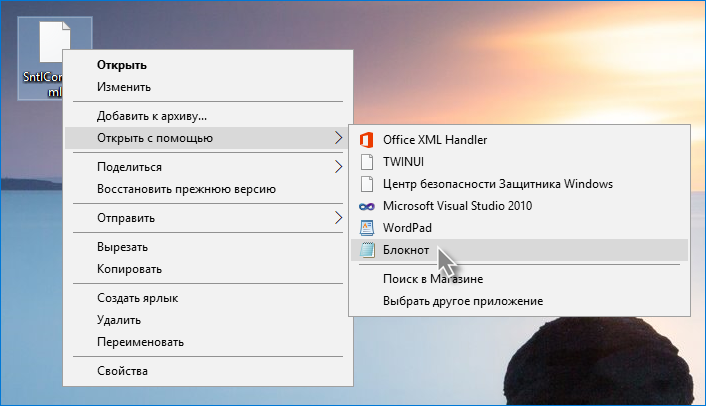The height and width of the screenshot is (406, 706).
Task: Click the WordPad document icon
Action: click(x=367, y=228)
